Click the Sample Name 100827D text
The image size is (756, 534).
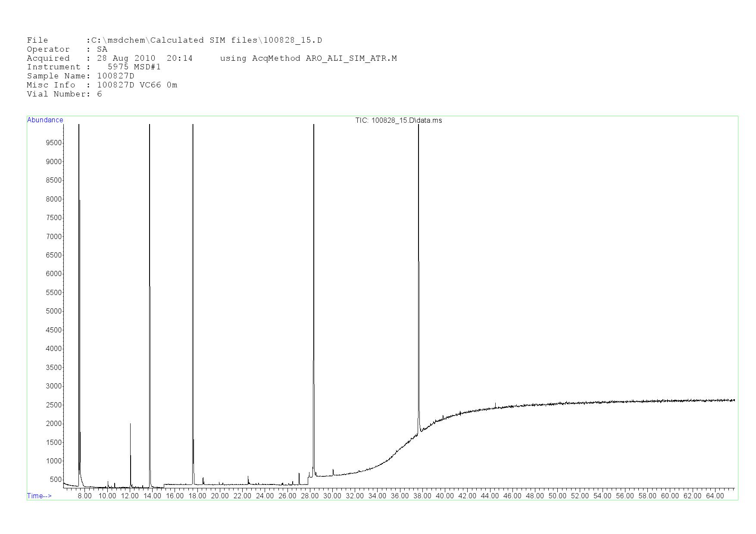[x=81, y=76]
